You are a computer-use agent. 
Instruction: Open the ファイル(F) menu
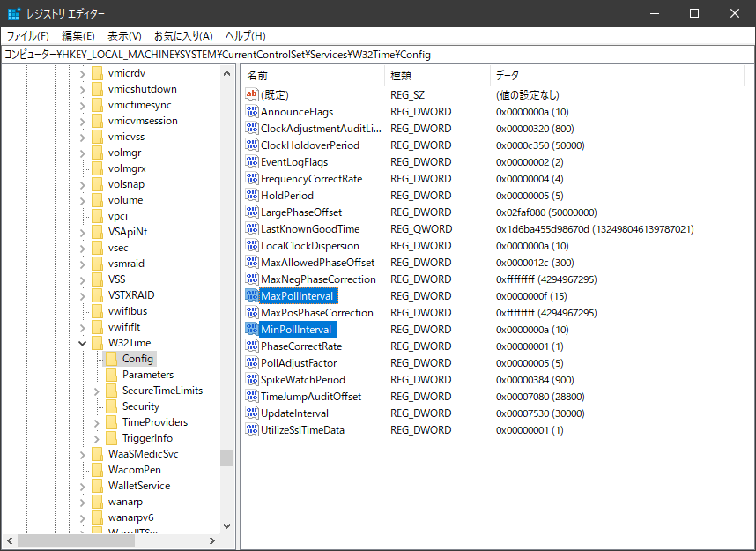tap(27, 35)
